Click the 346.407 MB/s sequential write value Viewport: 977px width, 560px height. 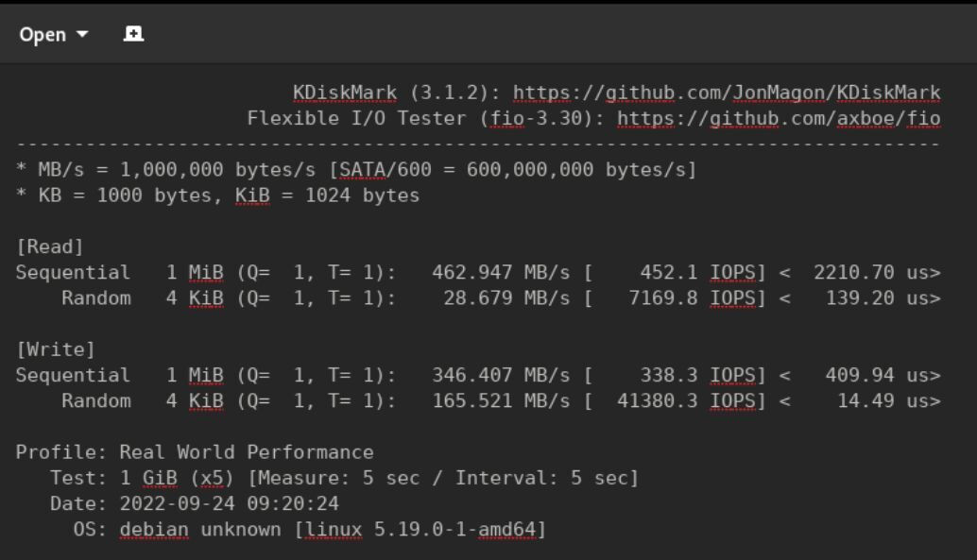point(501,376)
